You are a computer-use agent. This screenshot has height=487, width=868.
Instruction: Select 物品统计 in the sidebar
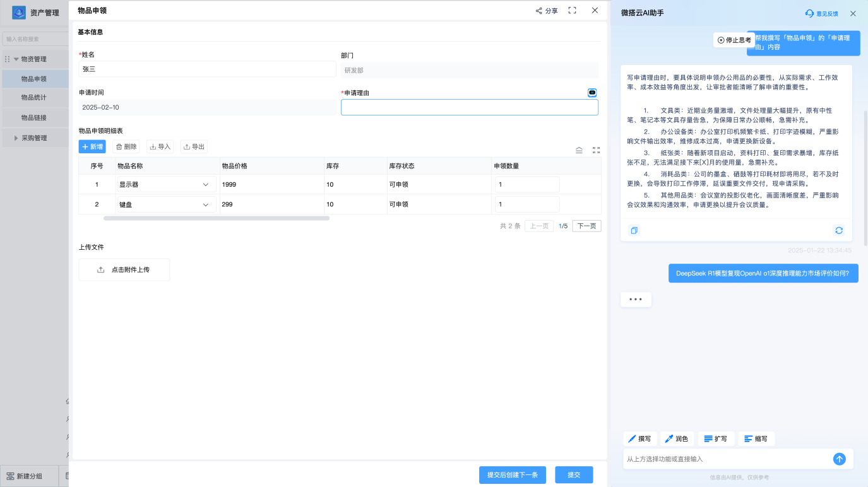[34, 98]
